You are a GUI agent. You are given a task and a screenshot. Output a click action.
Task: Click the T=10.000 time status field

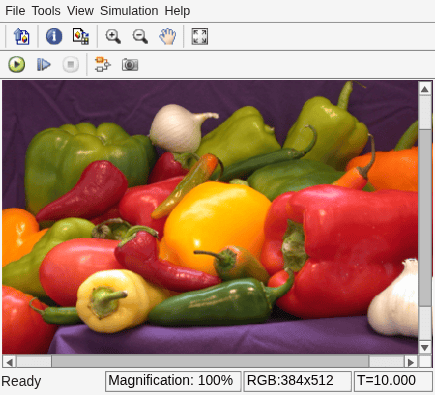pos(393,381)
